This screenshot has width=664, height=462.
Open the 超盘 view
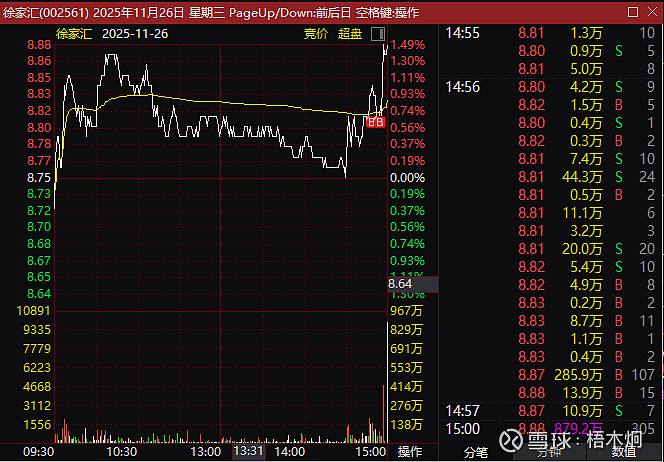point(350,34)
